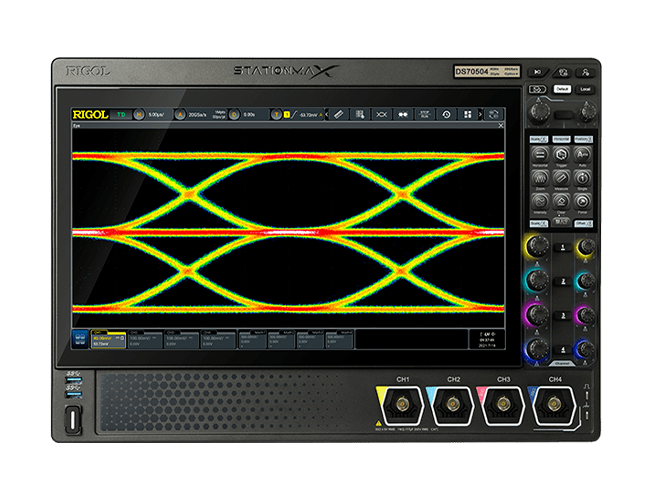Close the Eye window

[501, 126]
